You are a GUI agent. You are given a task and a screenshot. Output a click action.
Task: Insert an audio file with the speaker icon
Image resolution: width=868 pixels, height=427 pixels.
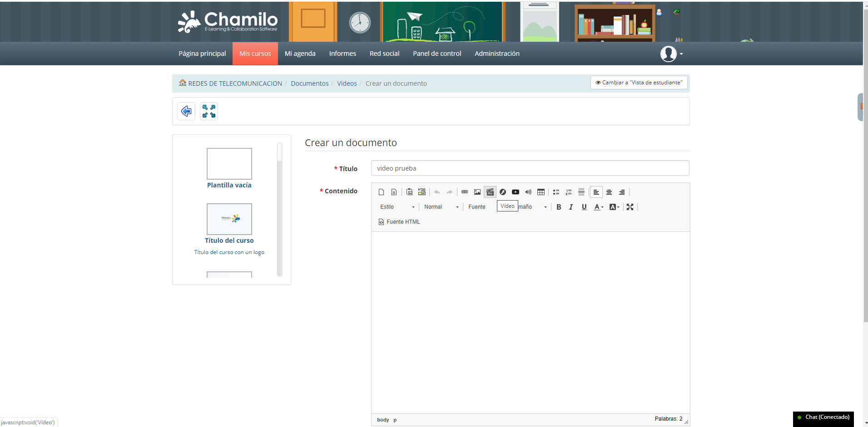(x=528, y=191)
